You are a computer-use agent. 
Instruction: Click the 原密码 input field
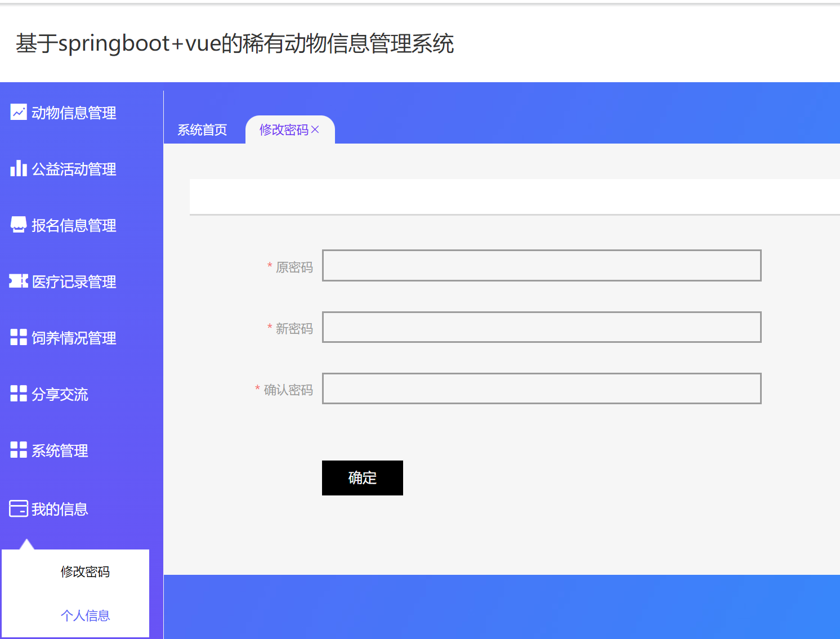click(x=541, y=265)
